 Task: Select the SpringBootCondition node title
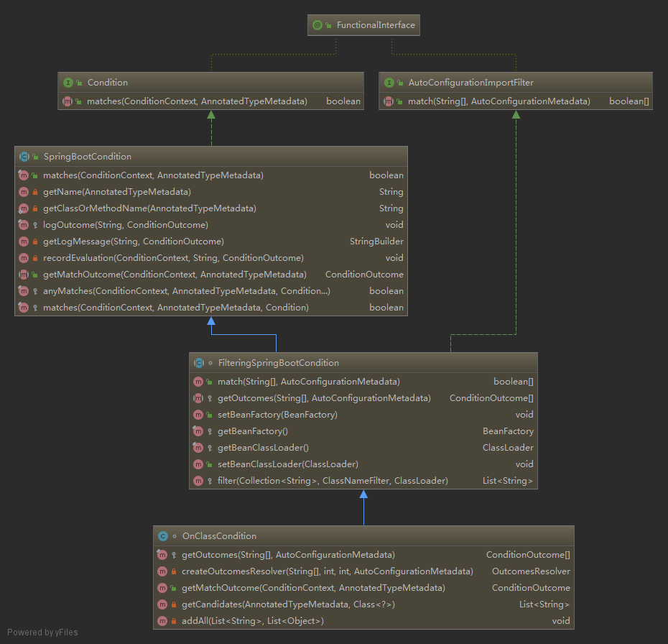[88, 157]
